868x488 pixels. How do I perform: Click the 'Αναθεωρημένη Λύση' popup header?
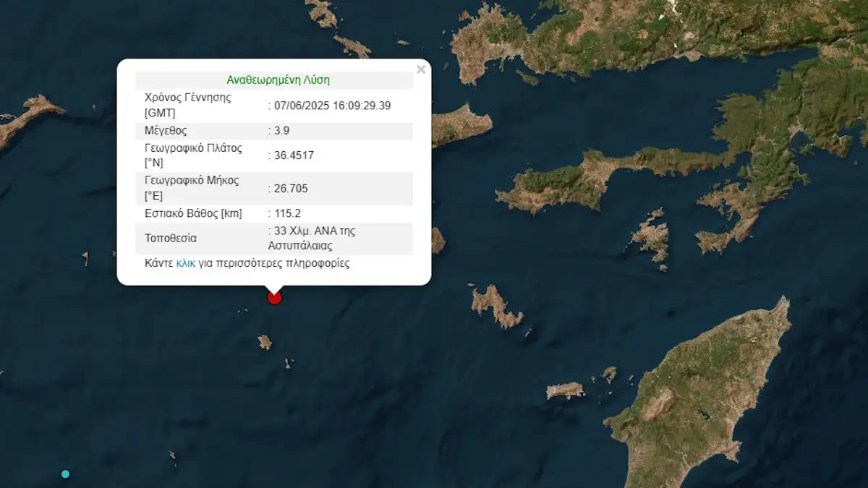(278, 80)
